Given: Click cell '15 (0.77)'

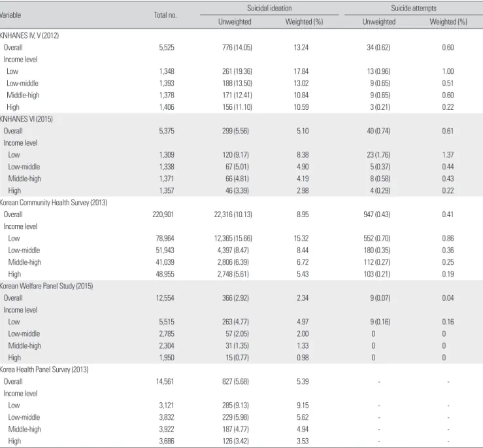Looking at the screenshot, I should (x=237, y=358).
